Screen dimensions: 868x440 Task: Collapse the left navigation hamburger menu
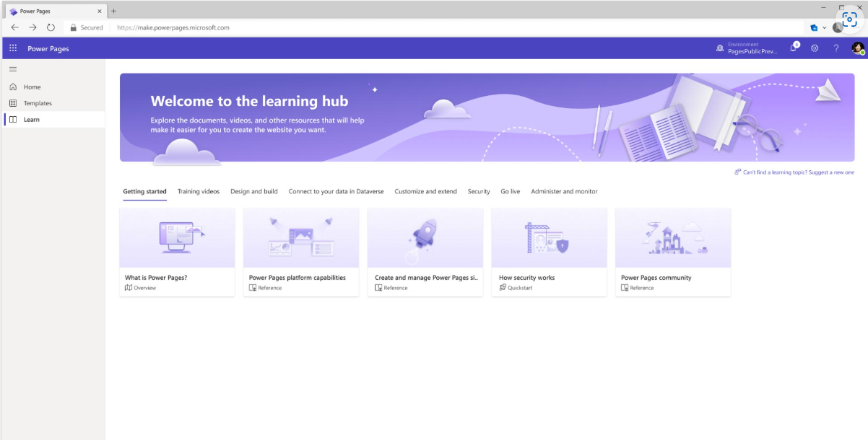point(13,69)
